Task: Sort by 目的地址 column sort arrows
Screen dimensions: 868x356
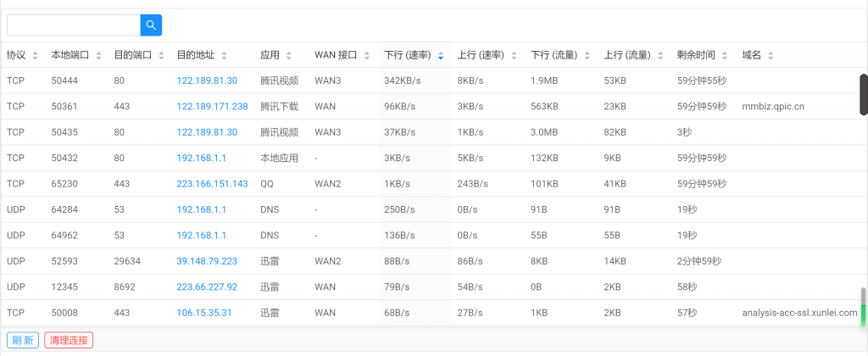Action: (224, 55)
